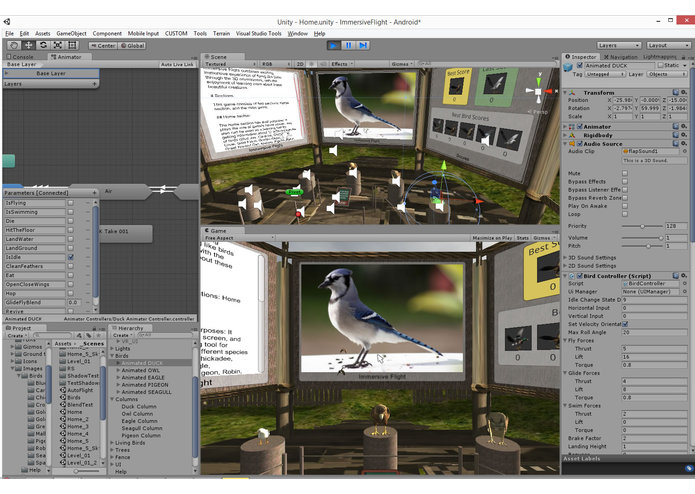
Task: Click the Pause button
Action: point(348,45)
